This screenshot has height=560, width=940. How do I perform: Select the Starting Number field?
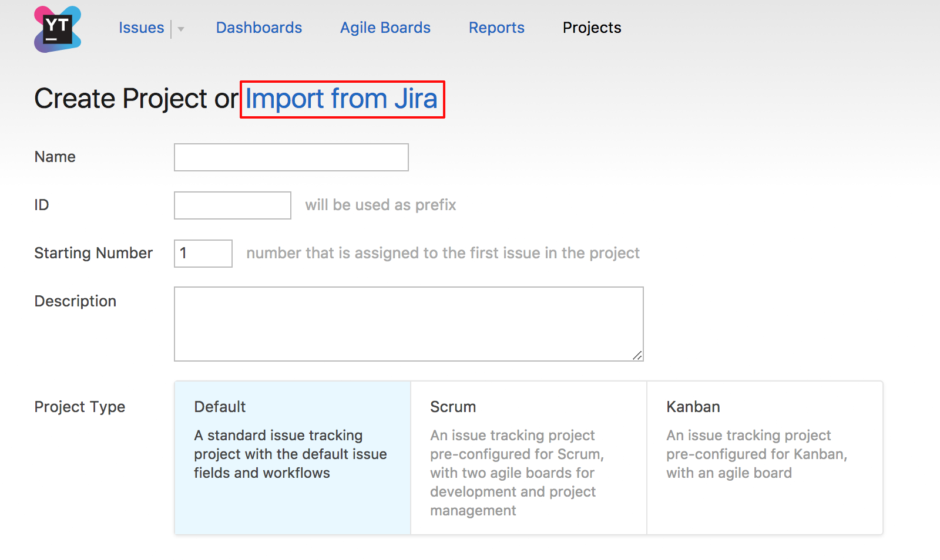203,254
